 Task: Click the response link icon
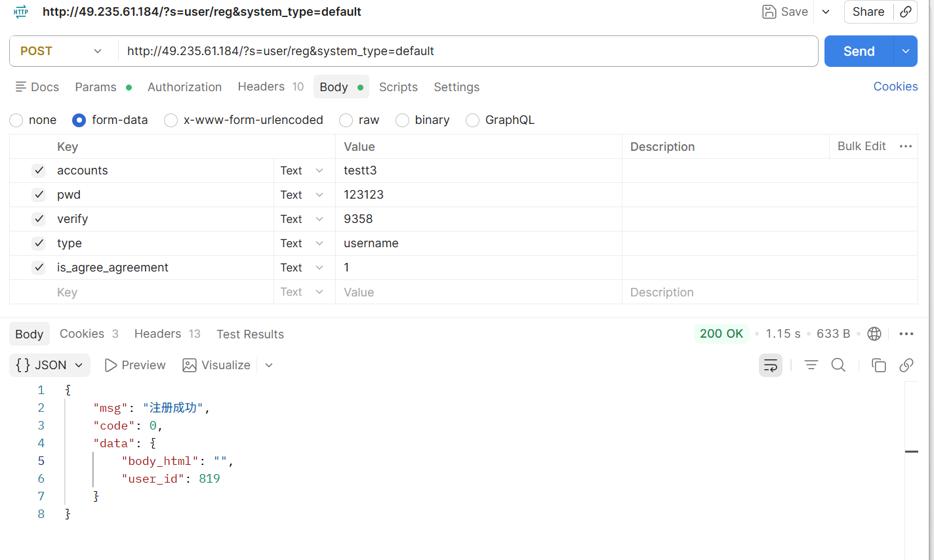(x=906, y=365)
